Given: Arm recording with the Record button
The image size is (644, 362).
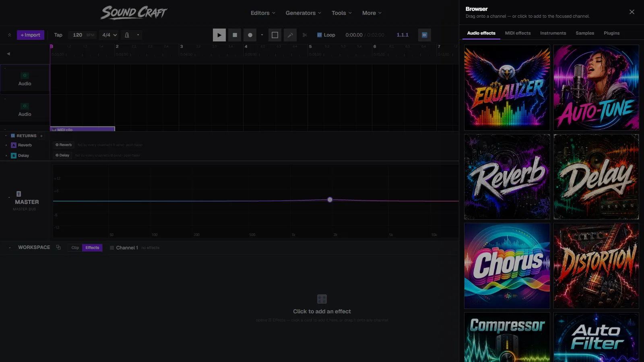Looking at the screenshot, I should (250, 35).
